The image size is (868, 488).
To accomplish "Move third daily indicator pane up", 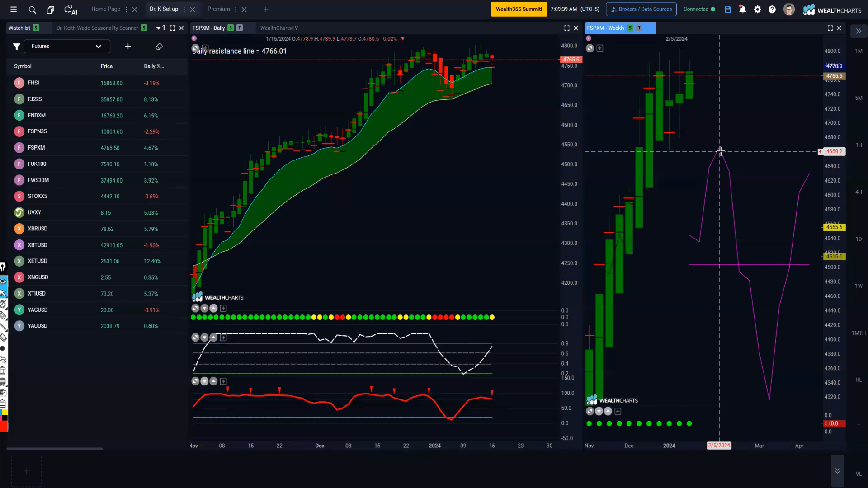I will (213, 381).
